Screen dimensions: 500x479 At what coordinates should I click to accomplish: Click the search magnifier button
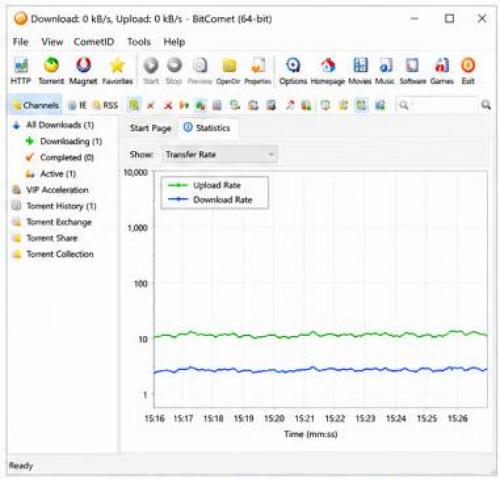coord(486,105)
